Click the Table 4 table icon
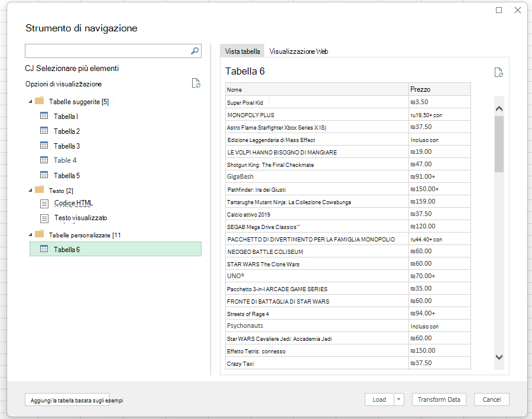The width and height of the screenshot is (532, 419). 44,160
